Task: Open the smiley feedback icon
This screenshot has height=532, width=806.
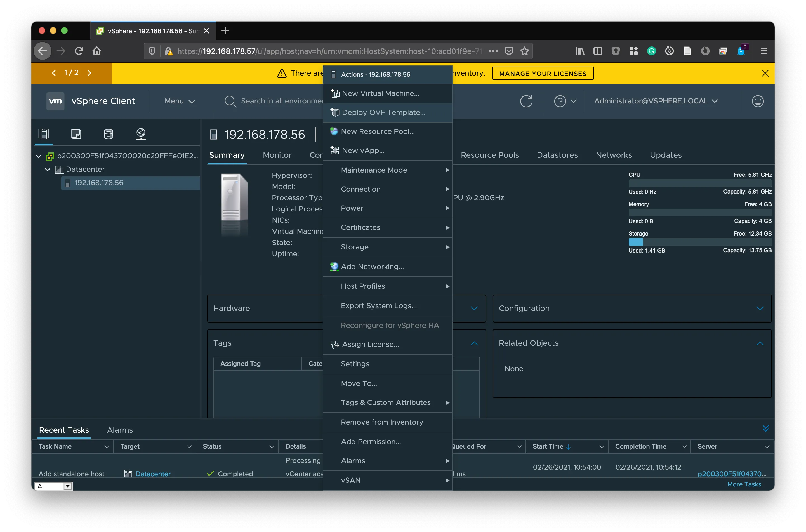Action: tap(758, 101)
